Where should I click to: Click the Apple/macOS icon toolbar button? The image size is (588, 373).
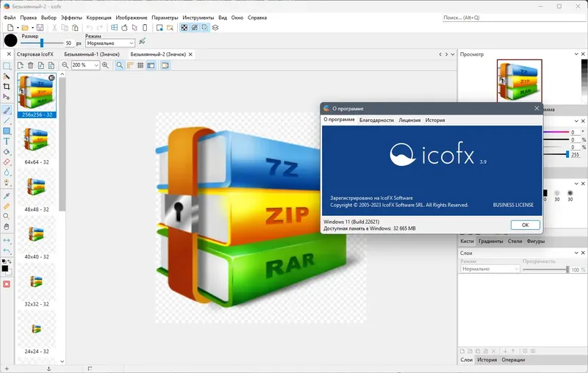(124, 28)
